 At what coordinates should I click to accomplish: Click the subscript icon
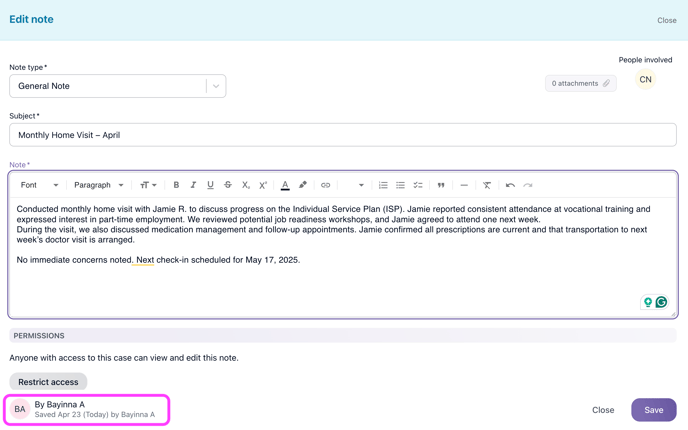point(246,185)
